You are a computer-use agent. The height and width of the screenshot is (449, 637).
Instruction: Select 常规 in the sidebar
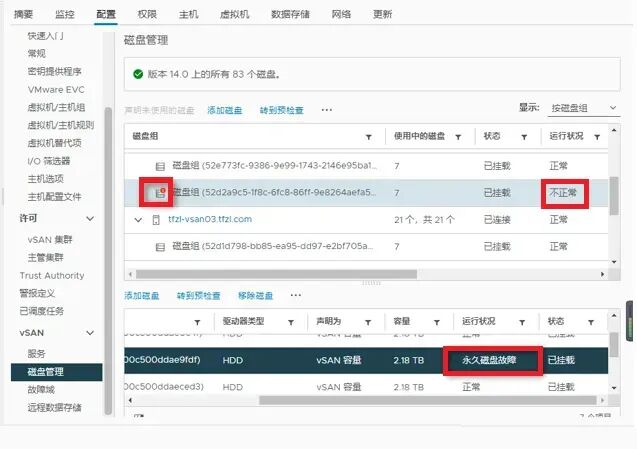click(x=37, y=54)
